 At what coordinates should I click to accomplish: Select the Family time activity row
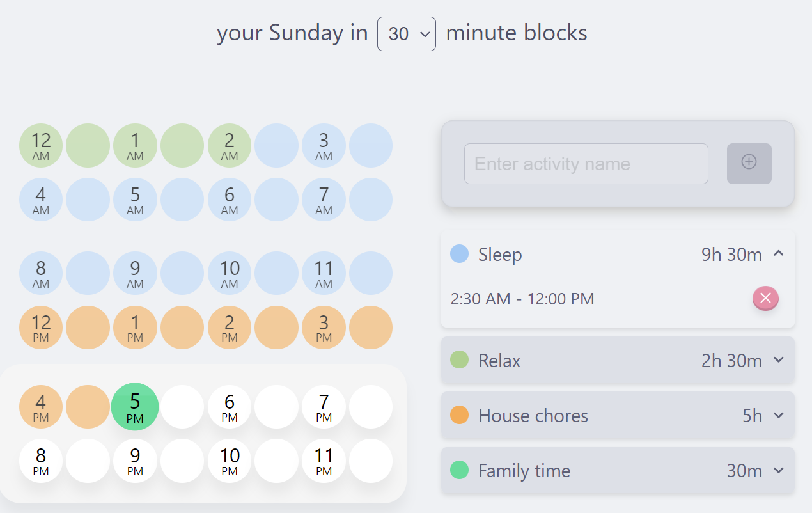click(617, 471)
